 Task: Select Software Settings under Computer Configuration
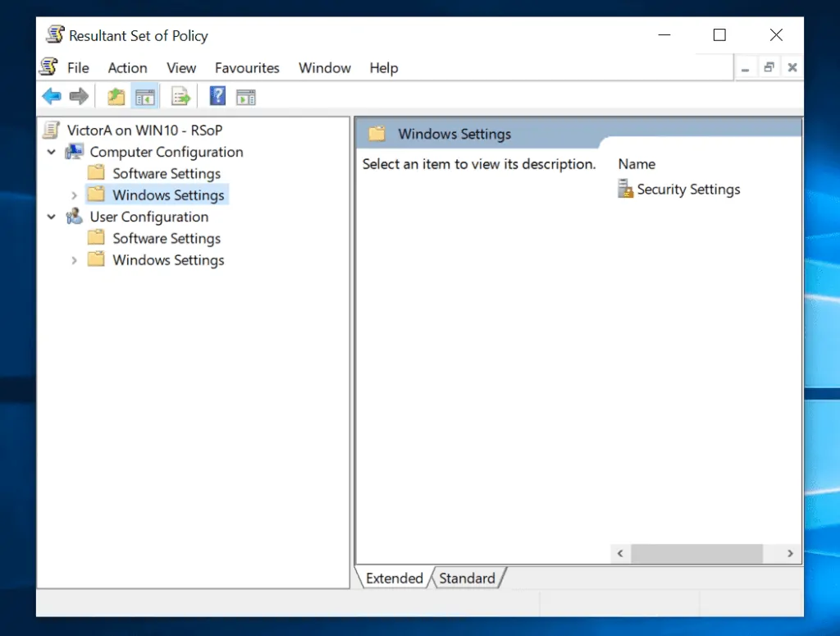pyautogui.click(x=167, y=174)
